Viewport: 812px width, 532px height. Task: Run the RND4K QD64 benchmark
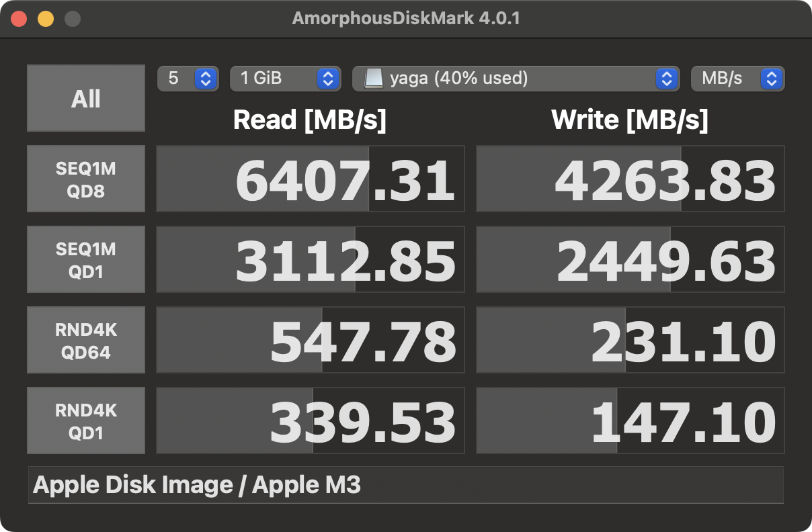[x=85, y=340]
